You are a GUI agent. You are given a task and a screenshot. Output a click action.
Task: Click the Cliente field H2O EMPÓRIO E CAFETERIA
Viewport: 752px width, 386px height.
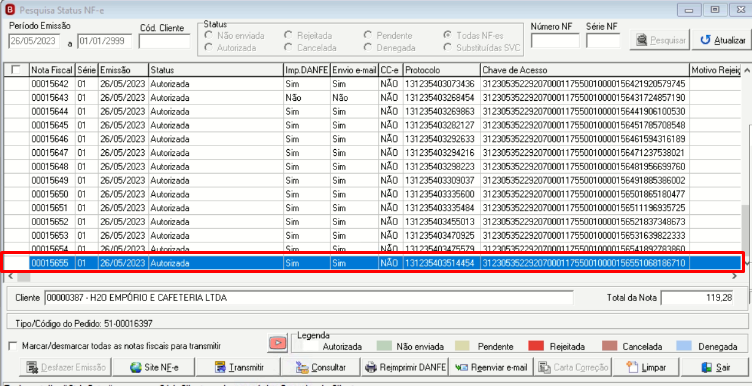[308, 298]
